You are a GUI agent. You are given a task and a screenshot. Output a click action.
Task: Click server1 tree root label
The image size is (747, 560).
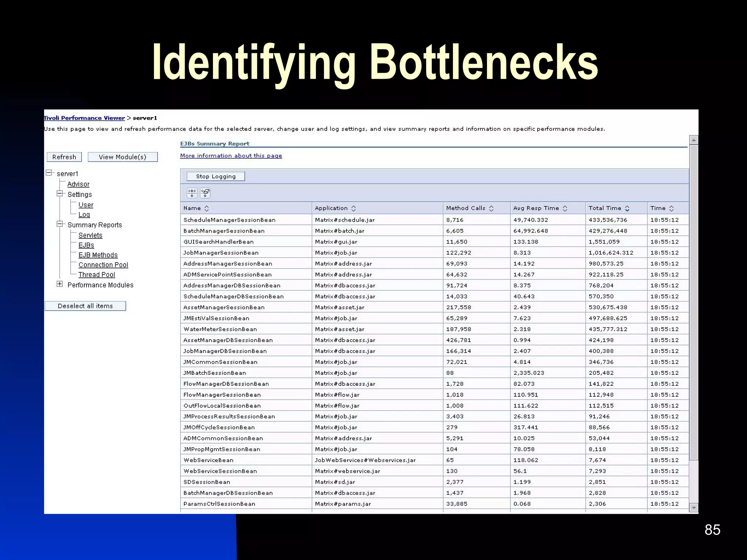point(67,174)
